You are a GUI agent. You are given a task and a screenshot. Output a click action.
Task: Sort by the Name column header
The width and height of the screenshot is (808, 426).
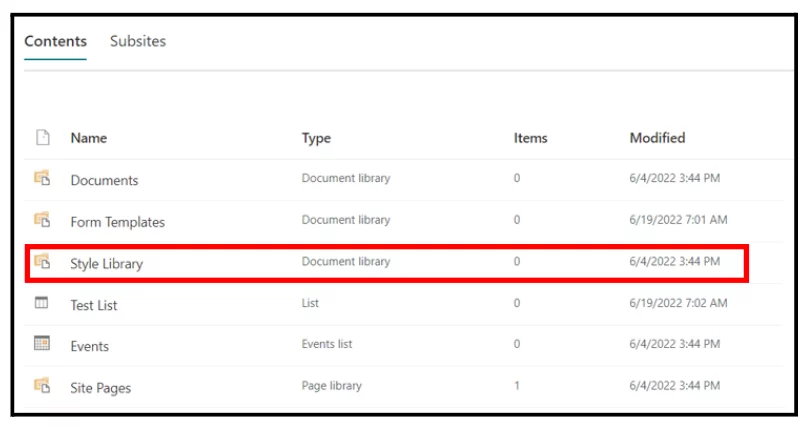tap(88, 138)
